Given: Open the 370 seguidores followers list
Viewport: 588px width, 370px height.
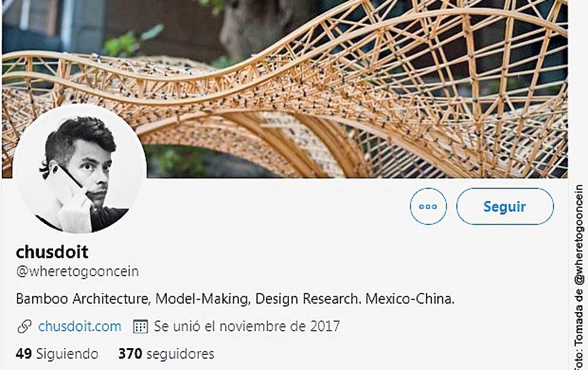Looking at the screenshot, I should tap(166, 353).
